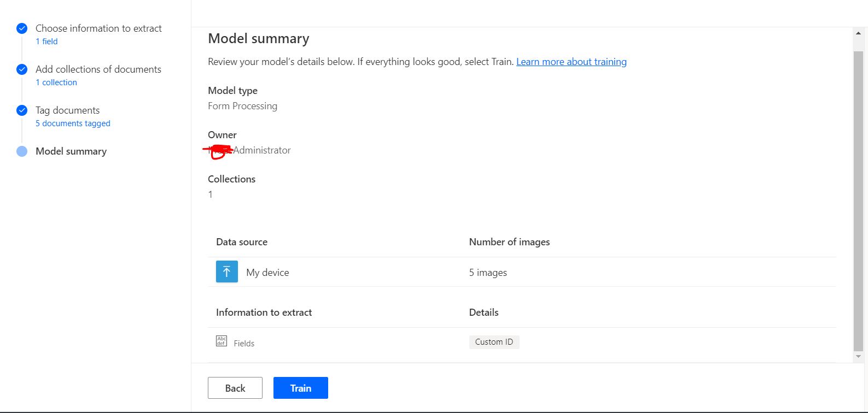Open the '1 collection' link in the steps

56,82
